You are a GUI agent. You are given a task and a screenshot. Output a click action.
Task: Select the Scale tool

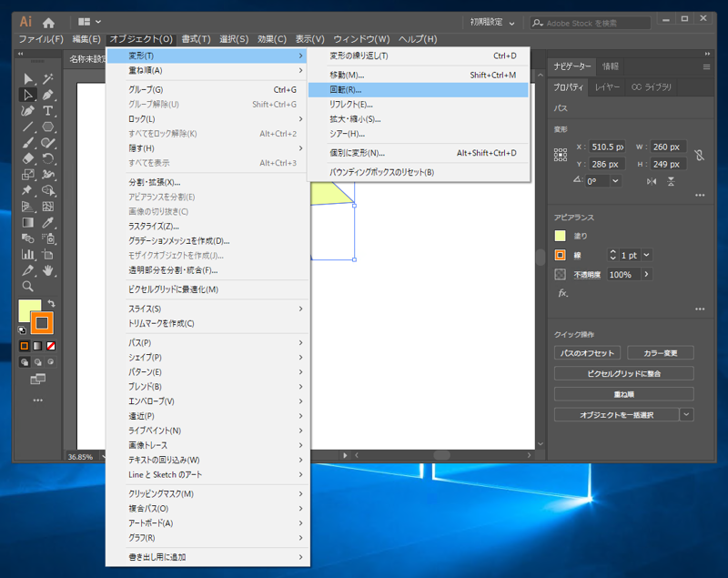pyautogui.click(x=28, y=175)
